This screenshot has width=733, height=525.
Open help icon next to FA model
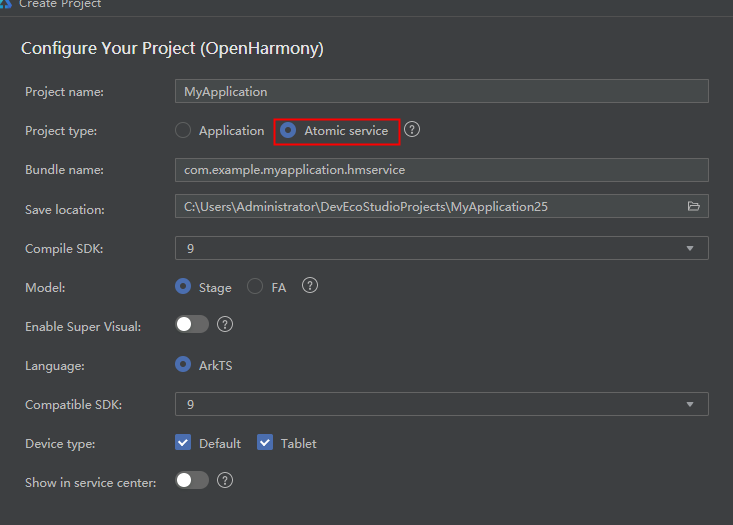(x=310, y=285)
